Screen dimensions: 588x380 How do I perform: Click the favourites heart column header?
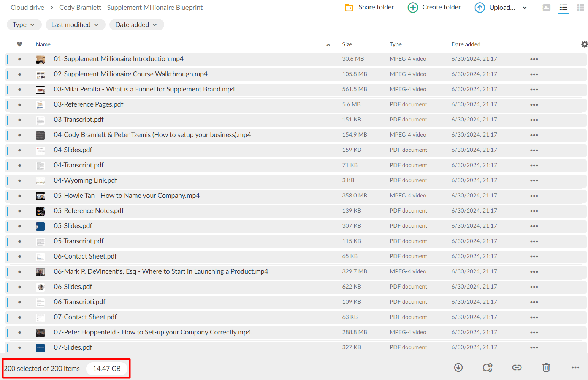click(20, 44)
